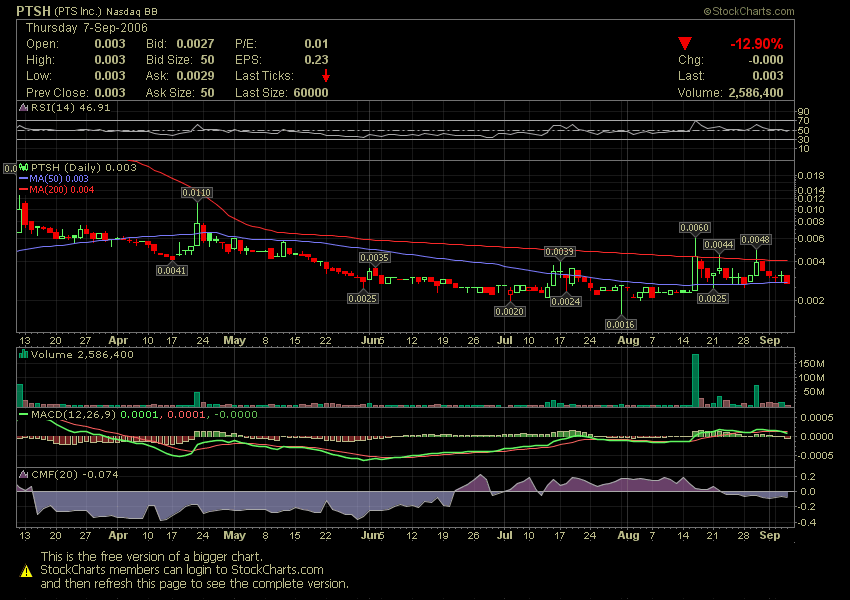Click the 0.0035 price label
The width and height of the screenshot is (850, 600).
375,257
